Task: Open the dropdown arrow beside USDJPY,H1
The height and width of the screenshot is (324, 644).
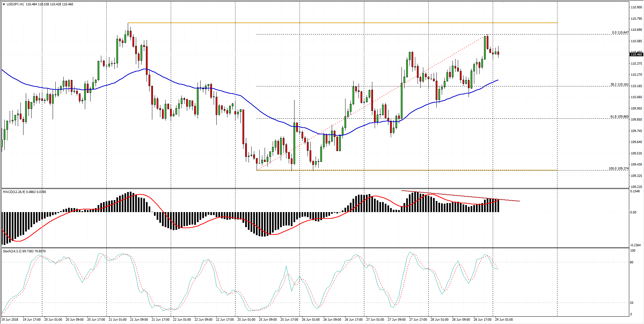Action: tap(4, 4)
